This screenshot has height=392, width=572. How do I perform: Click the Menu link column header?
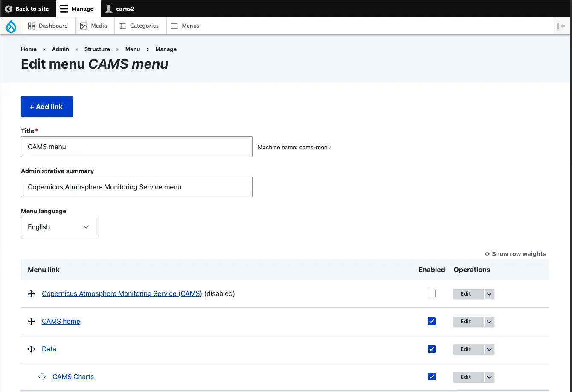(x=44, y=270)
